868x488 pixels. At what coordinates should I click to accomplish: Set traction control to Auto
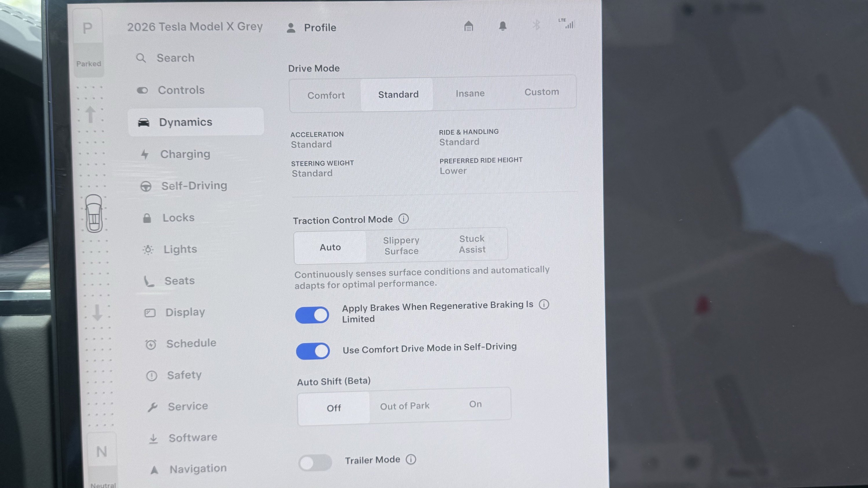pyautogui.click(x=330, y=247)
